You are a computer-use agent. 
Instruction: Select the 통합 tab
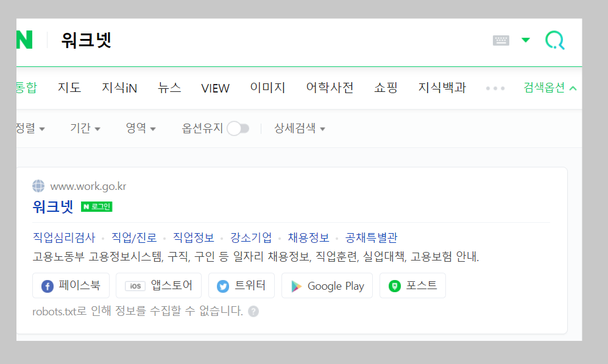click(x=26, y=88)
